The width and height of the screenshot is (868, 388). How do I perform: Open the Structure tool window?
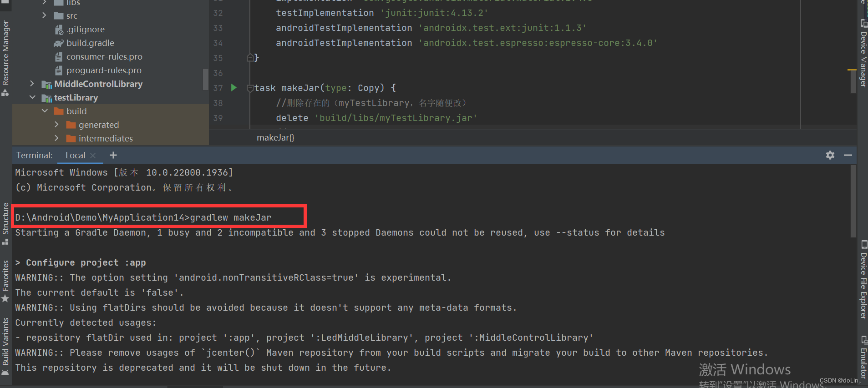5,224
